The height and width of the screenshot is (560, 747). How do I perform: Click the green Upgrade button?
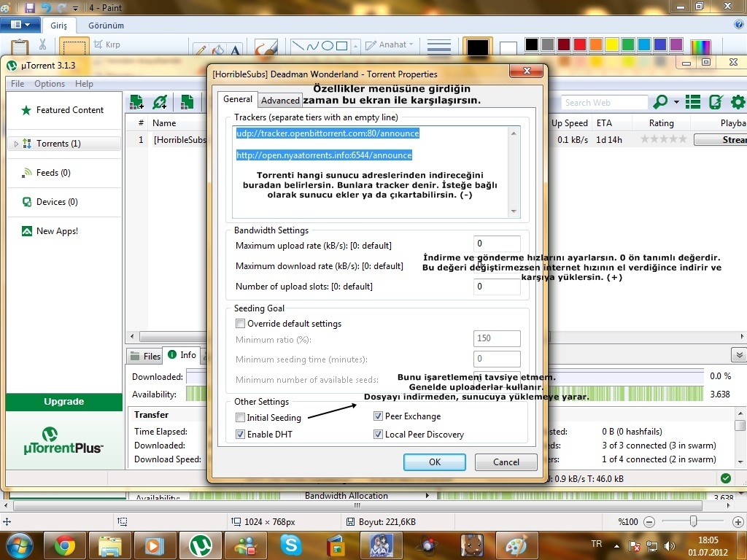click(x=64, y=402)
